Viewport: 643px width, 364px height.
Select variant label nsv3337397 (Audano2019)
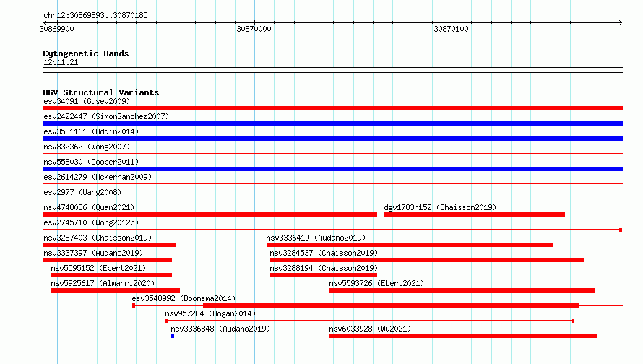point(93,253)
